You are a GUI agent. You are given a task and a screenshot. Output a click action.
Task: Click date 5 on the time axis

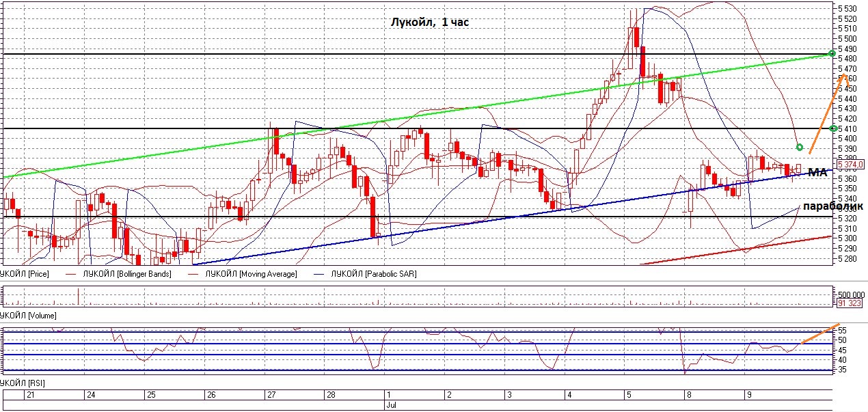coord(629,395)
